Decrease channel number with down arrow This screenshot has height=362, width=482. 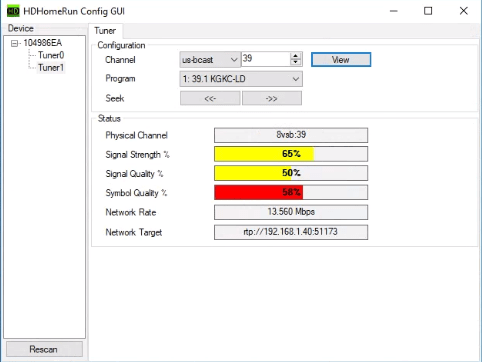coord(296,63)
